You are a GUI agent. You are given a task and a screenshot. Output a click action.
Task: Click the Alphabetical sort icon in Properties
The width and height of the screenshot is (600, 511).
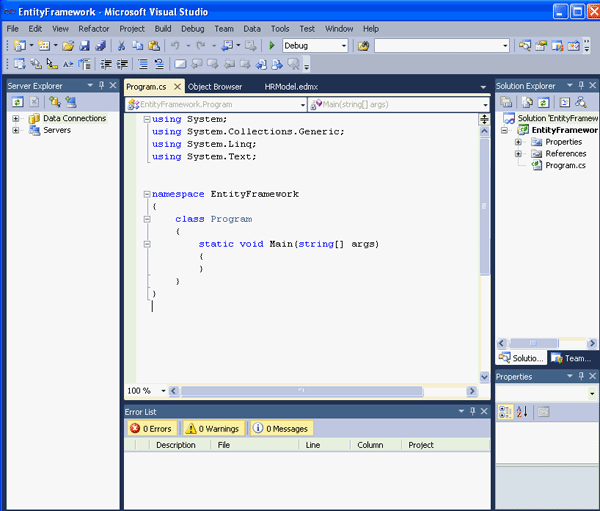[522, 412]
